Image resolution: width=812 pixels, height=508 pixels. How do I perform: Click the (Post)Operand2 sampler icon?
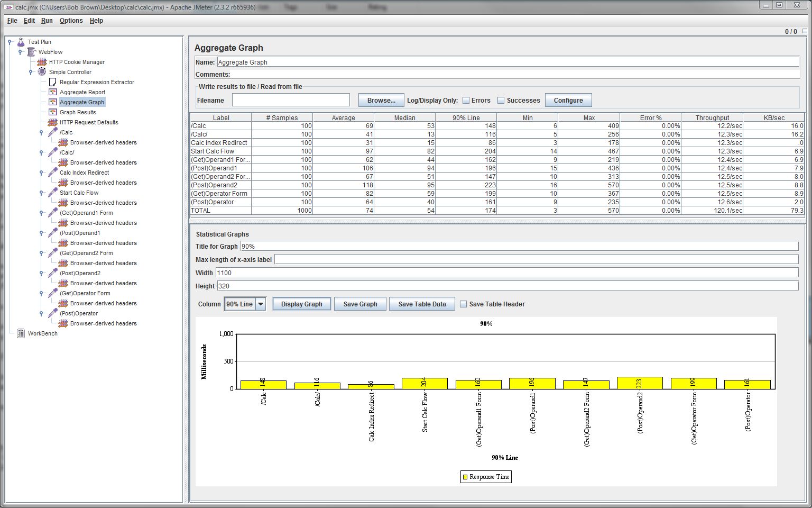[53, 273]
